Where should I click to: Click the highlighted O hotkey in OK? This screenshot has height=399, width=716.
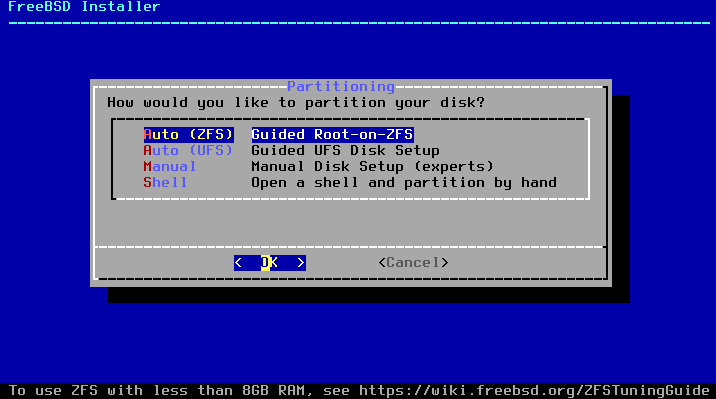coord(265,262)
